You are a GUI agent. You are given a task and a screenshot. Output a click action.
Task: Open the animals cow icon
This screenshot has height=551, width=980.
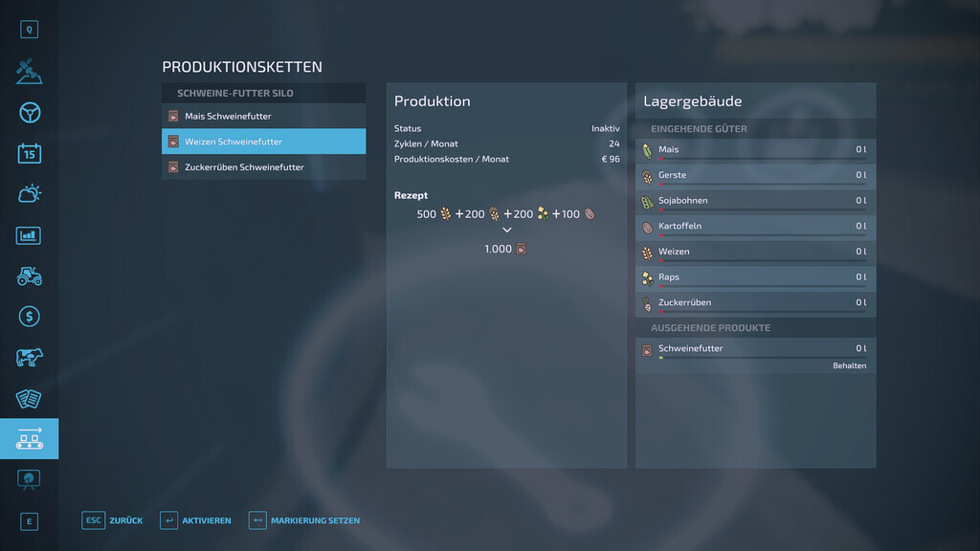coord(29,358)
